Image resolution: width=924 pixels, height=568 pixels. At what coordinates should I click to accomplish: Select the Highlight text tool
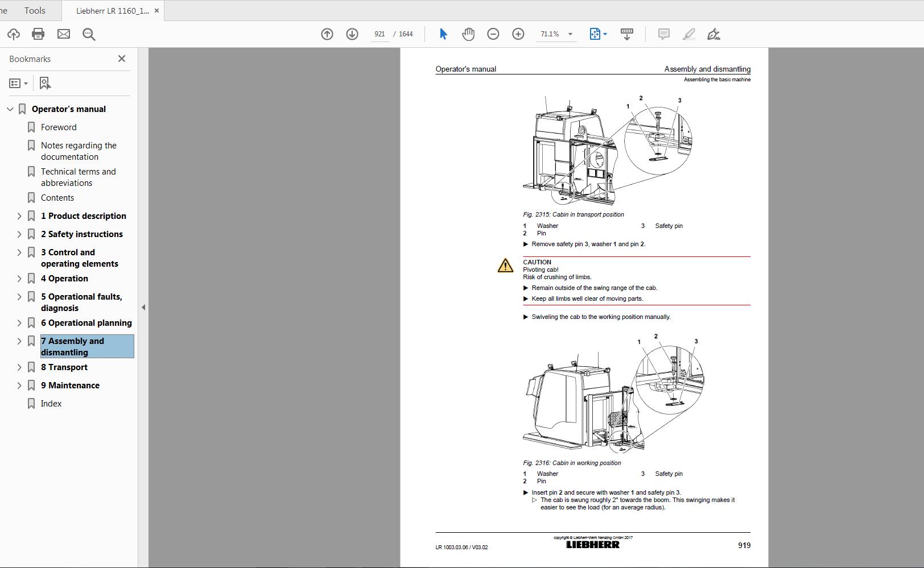coord(688,34)
